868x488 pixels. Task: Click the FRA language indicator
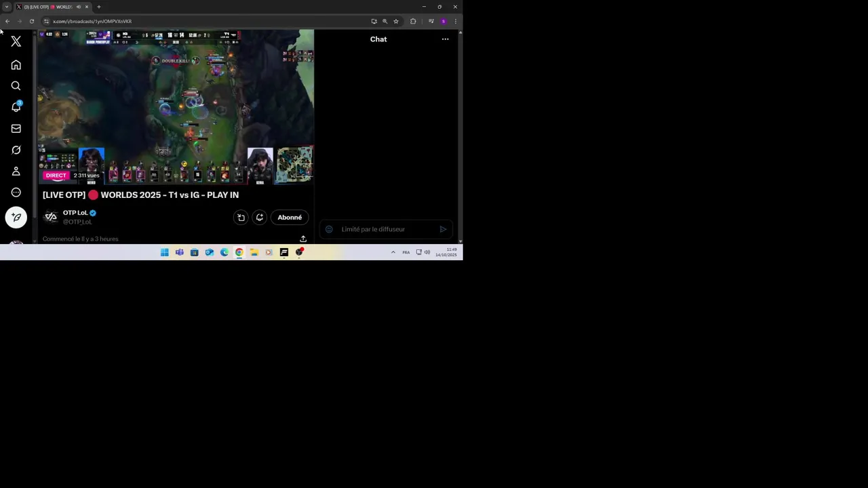point(406,252)
